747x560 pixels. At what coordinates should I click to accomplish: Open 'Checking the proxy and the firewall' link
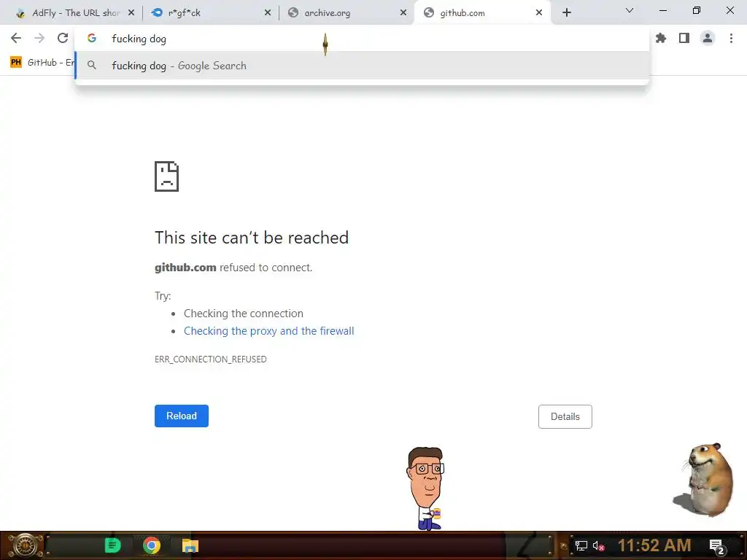pos(268,331)
